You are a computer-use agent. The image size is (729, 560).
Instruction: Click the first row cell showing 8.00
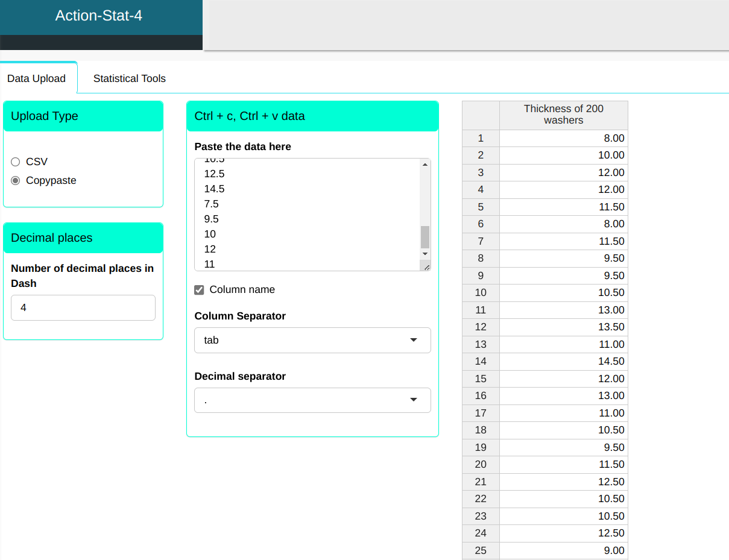563,138
